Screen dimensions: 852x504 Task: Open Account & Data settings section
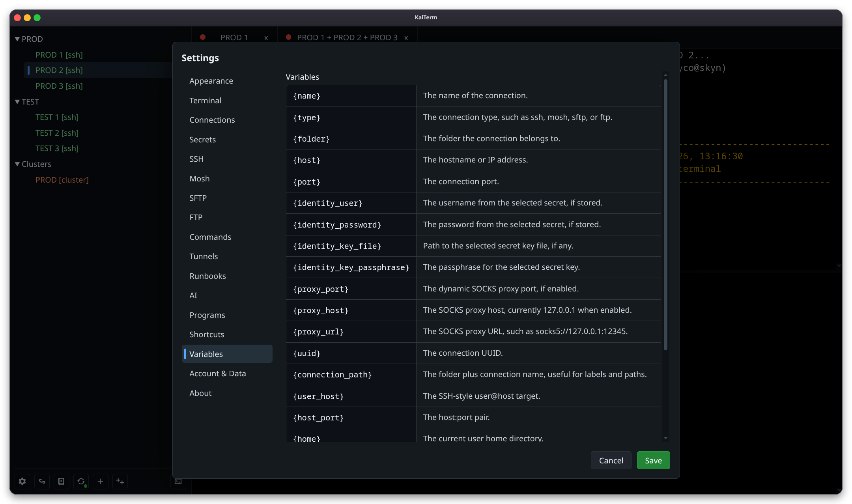click(x=227, y=373)
